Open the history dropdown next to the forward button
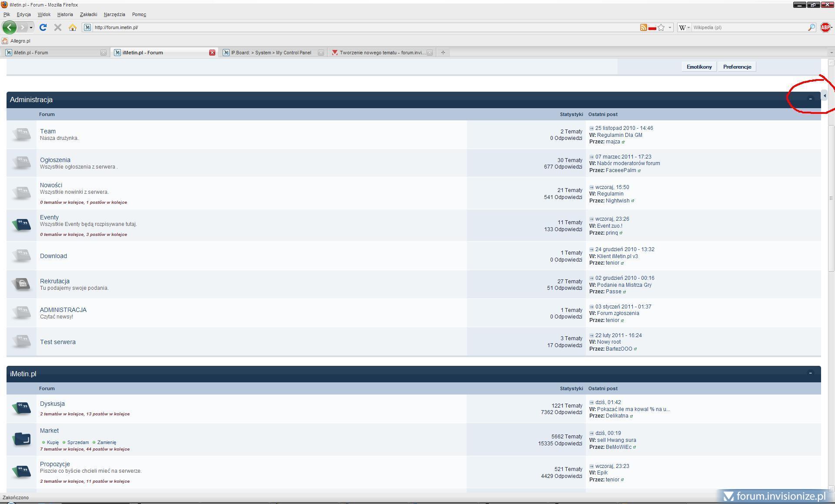The height and width of the screenshot is (504, 835). [31, 27]
